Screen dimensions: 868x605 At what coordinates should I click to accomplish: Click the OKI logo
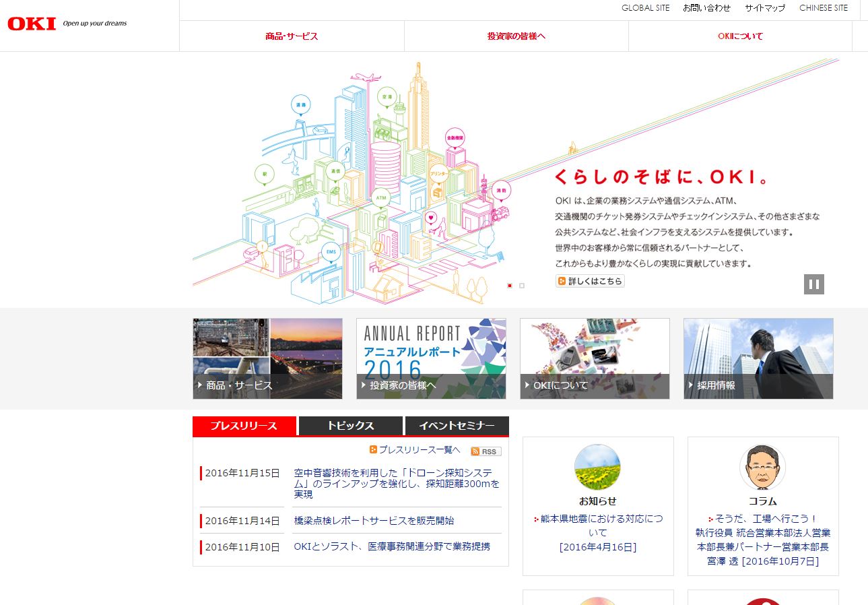32,24
